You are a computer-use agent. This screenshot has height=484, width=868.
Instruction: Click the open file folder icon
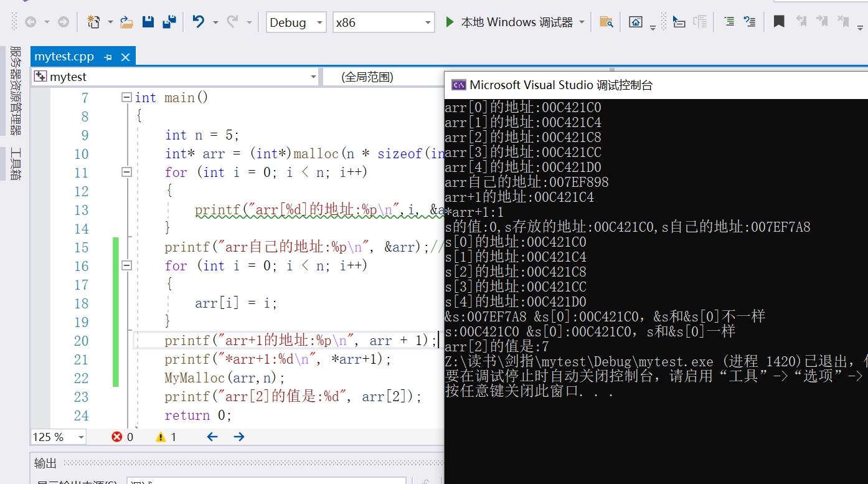click(127, 22)
